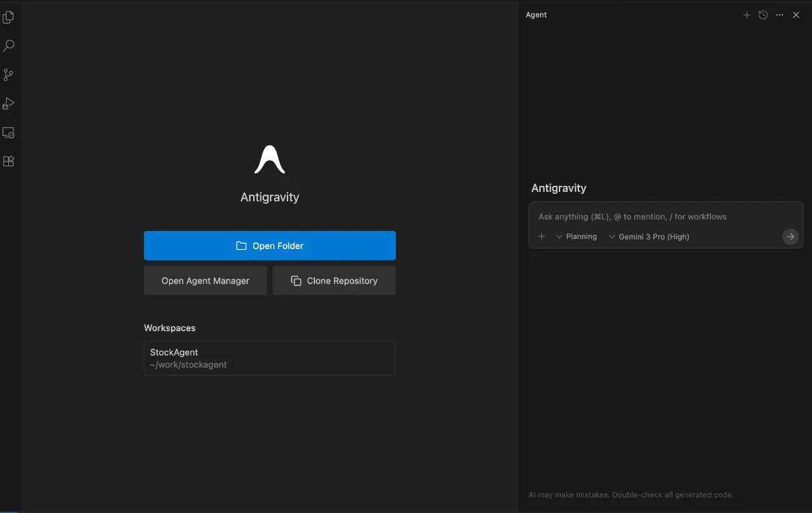Start a new Agent conversation with plus icon
Viewport: 812px width, 513px height.
747,15
